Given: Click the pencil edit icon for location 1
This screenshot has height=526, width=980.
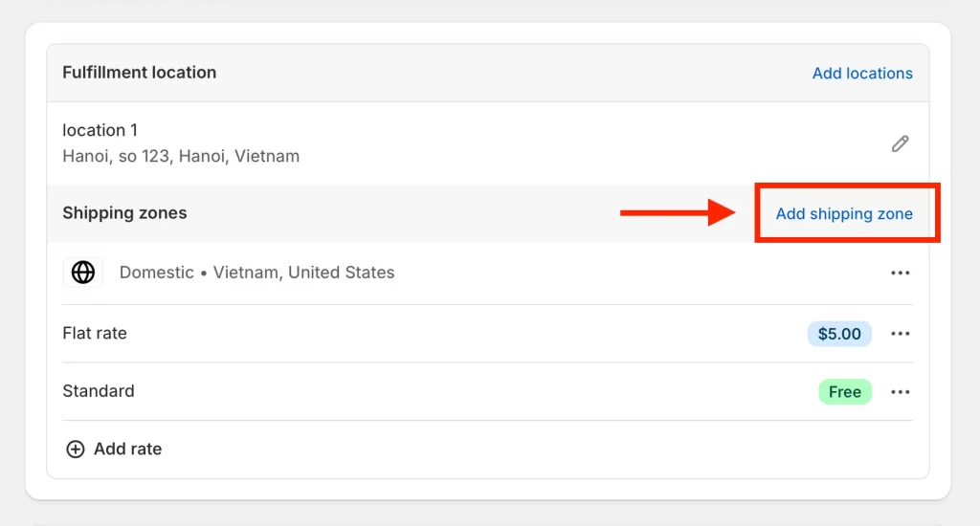Looking at the screenshot, I should (x=900, y=143).
